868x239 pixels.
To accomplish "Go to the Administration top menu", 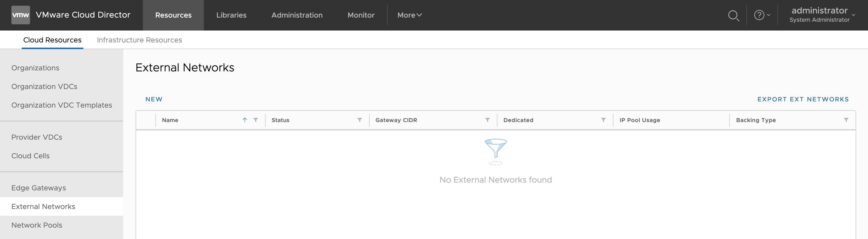I will click(297, 15).
